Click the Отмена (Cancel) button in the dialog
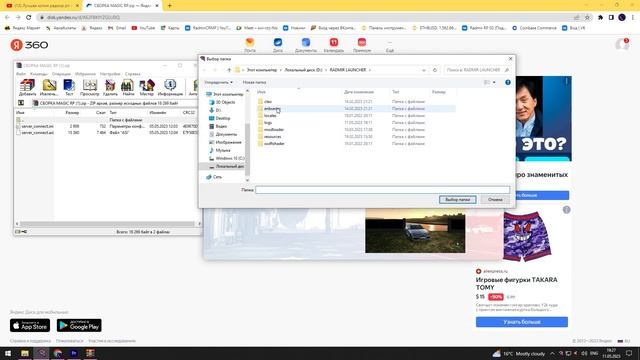The width and height of the screenshot is (640, 360). click(x=495, y=200)
